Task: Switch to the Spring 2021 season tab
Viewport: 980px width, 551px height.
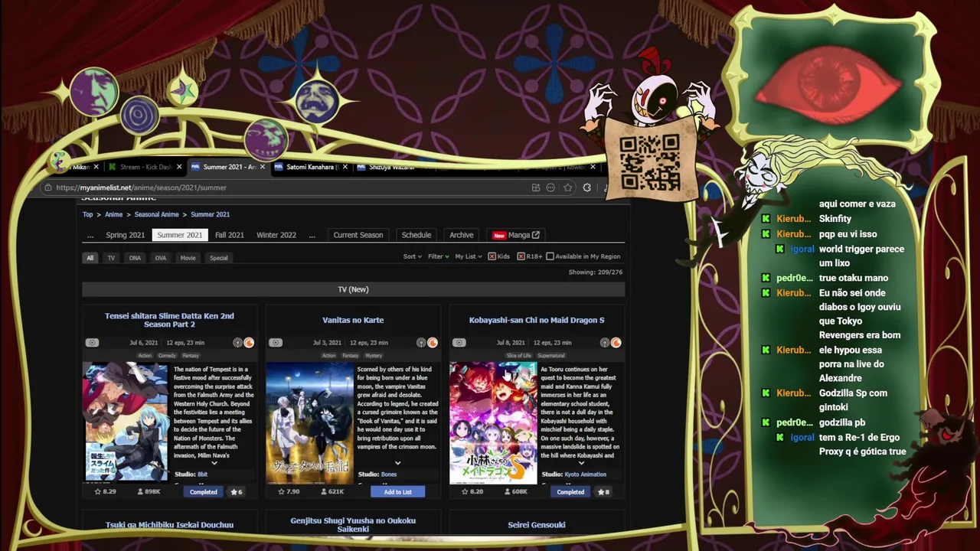Action: pyautogui.click(x=125, y=235)
